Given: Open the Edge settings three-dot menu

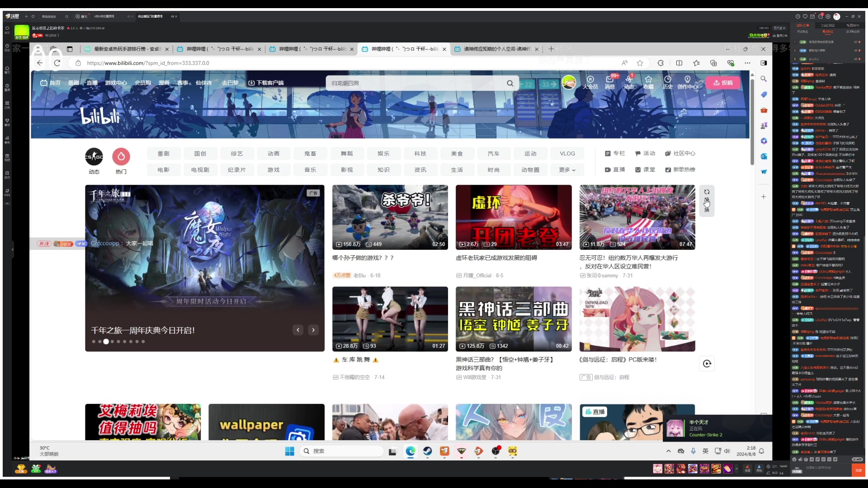Looking at the screenshot, I should tap(747, 63).
